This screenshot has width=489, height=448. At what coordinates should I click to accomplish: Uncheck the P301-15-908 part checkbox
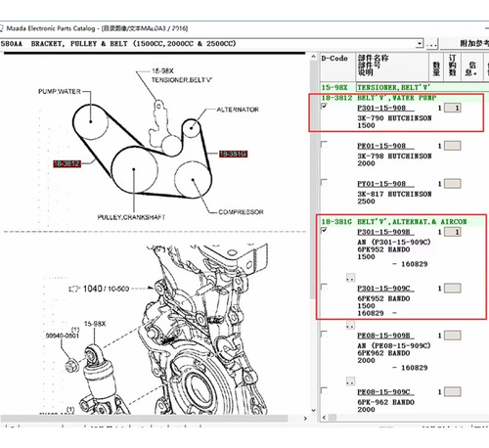click(324, 107)
